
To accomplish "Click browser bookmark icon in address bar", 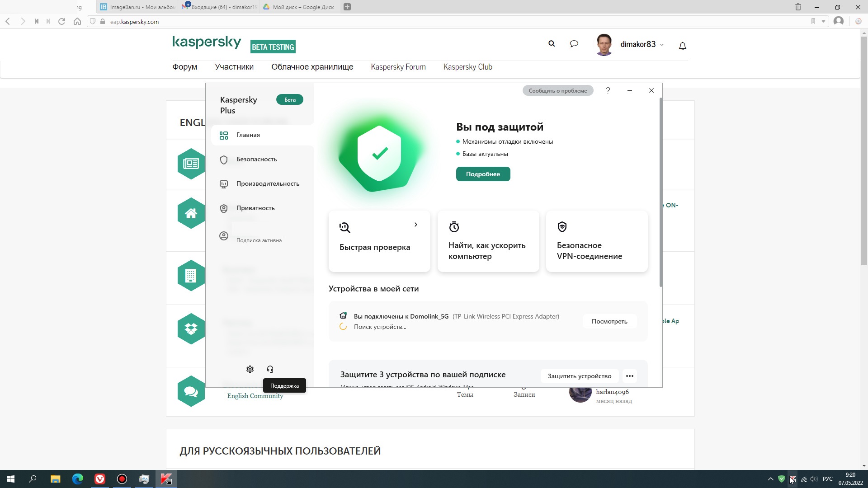I will pyautogui.click(x=813, y=21).
